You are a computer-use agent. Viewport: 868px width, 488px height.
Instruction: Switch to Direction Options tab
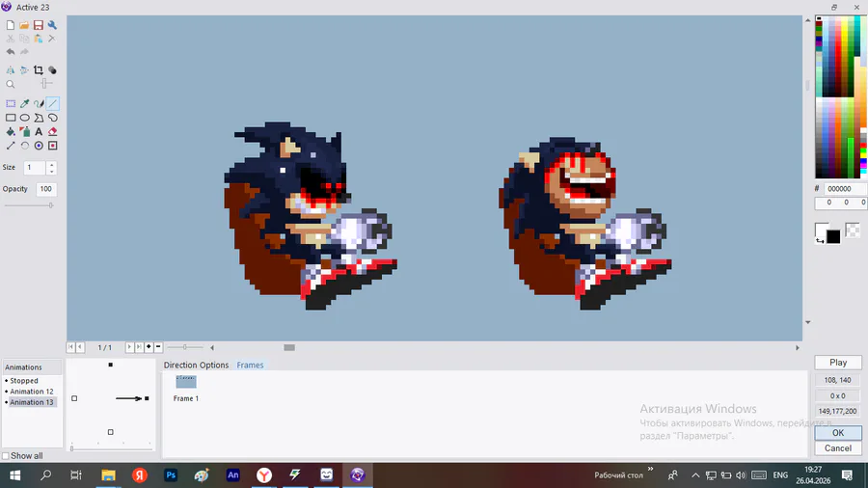point(196,366)
